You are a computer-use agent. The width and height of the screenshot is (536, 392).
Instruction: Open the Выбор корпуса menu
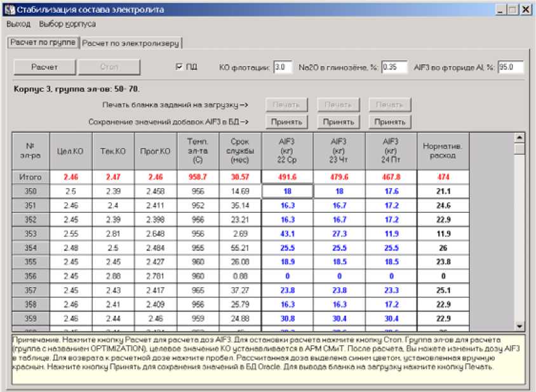67,24
